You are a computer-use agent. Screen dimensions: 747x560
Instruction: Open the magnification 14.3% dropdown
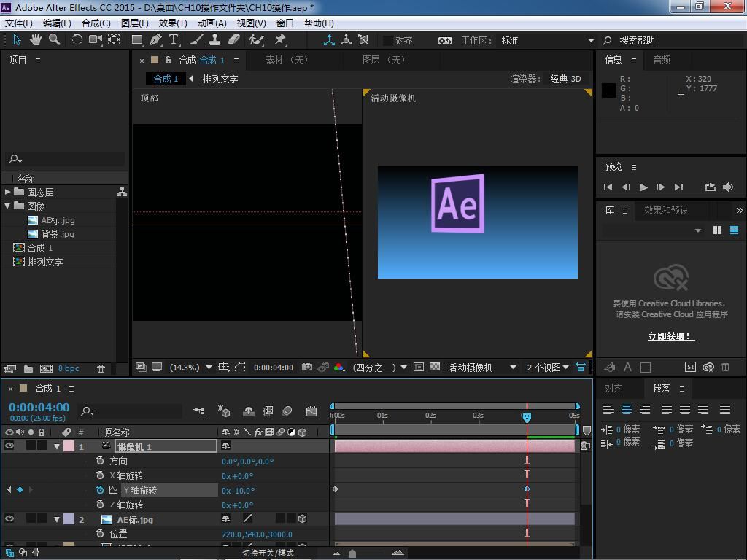pyautogui.click(x=190, y=367)
